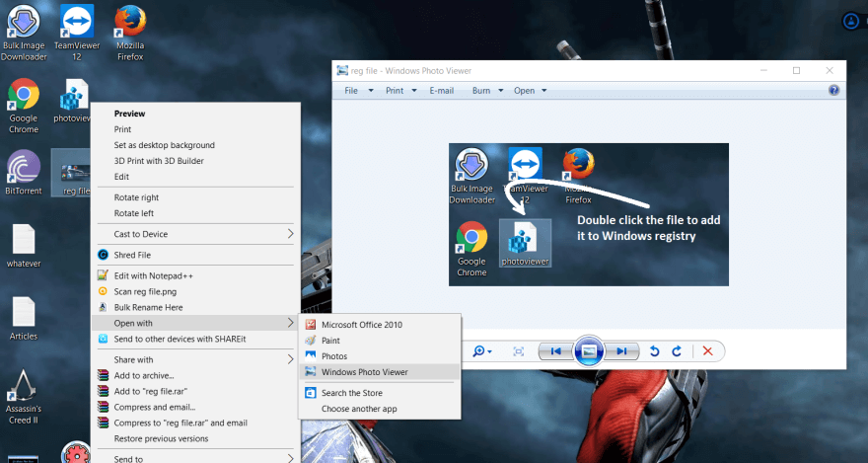
Task: Click the actual size fit icon
Action: 518,351
